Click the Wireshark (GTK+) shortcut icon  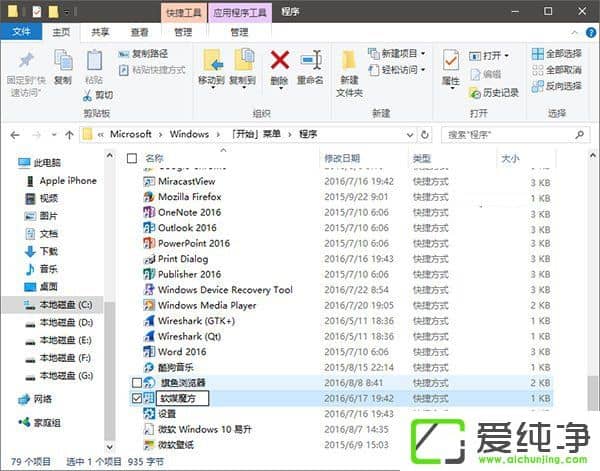point(149,321)
